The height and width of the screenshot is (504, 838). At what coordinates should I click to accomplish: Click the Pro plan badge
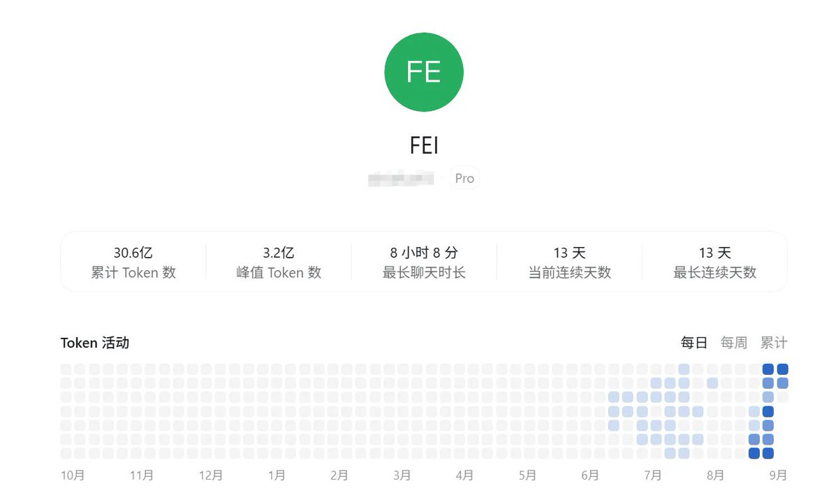click(464, 179)
